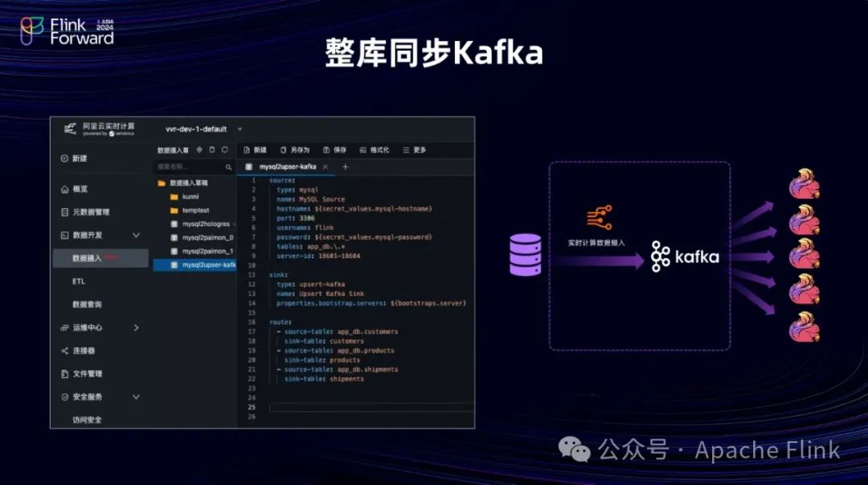Screen dimensions: 868x485
Task: Click the 'properties.bootstrap.servers' code line
Action: (x=371, y=303)
